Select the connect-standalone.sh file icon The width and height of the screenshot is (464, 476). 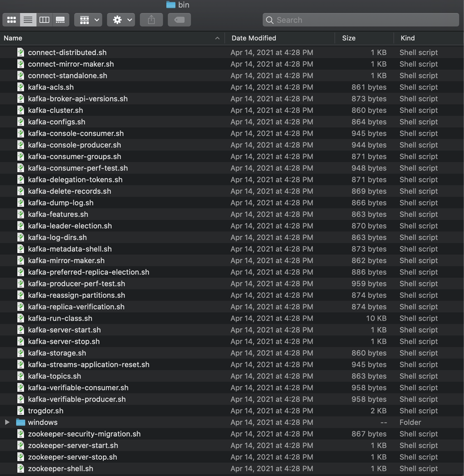pos(21,76)
